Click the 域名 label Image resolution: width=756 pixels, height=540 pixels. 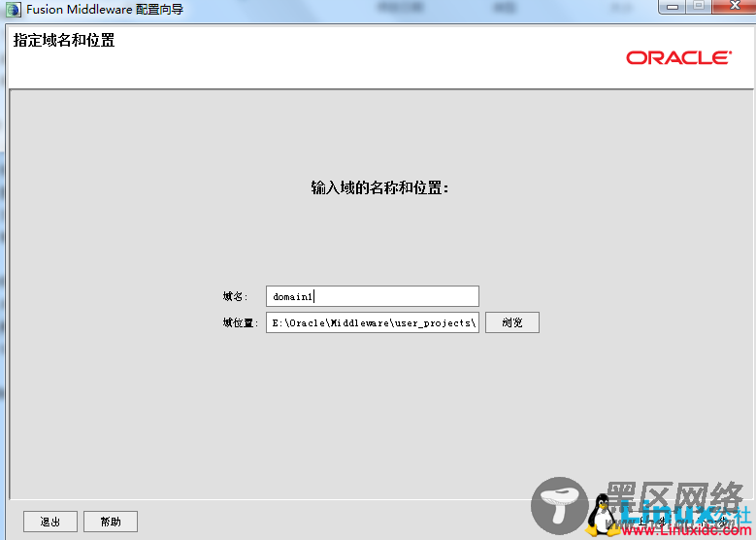[235, 296]
